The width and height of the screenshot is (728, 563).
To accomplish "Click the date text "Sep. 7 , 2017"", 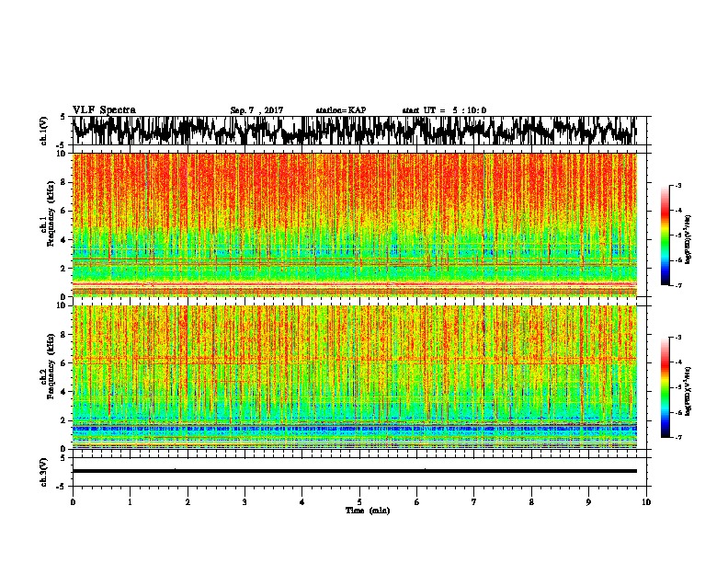I will click(x=256, y=110).
